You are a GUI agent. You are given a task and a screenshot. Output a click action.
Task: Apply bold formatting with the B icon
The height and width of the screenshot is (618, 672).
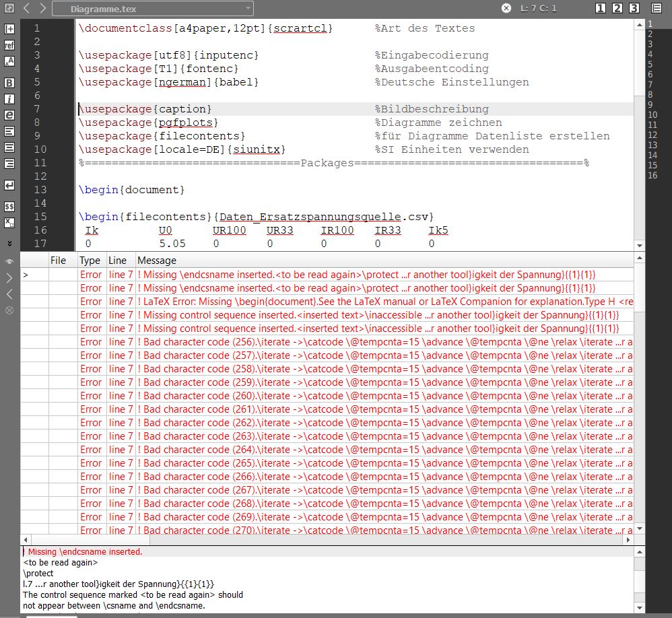[9, 83]
